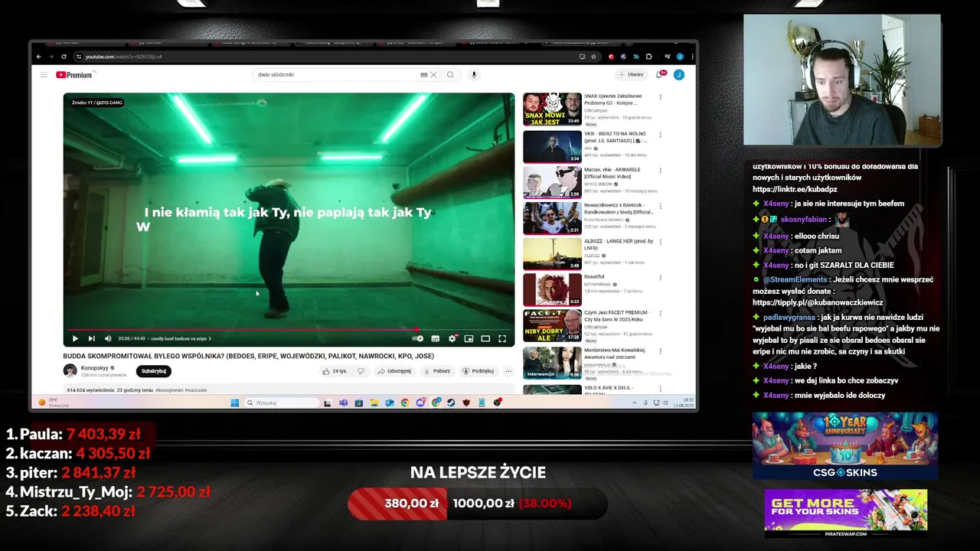Open the YouTube hamburger guide menu
This screenshot has width=980, height=551.
click(44, 75)
